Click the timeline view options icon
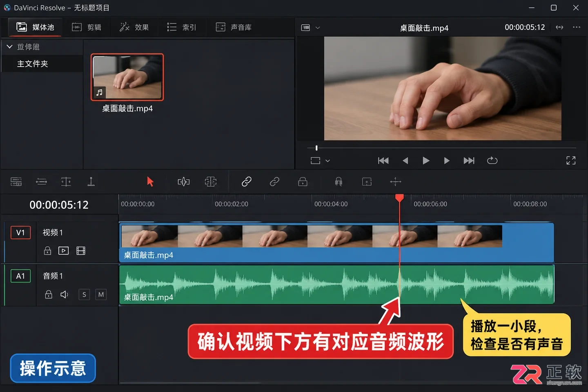Image resolution: width=588 pixels, height=392 pixels. 16,182
